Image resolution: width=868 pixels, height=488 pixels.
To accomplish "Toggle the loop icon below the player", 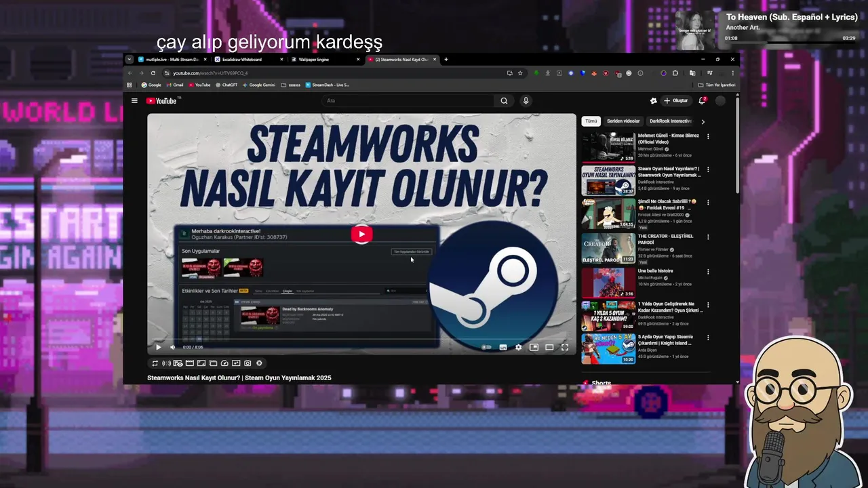I will point(155,363).
